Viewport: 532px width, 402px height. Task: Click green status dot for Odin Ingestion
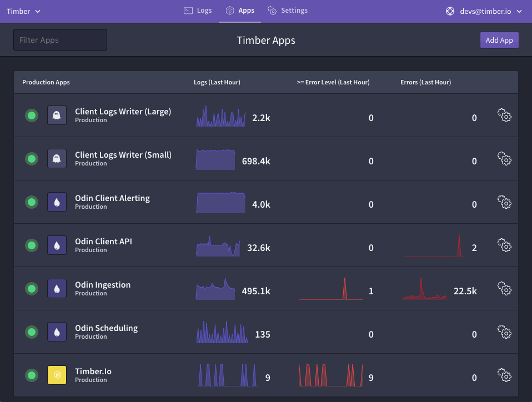tap(32, 288)
